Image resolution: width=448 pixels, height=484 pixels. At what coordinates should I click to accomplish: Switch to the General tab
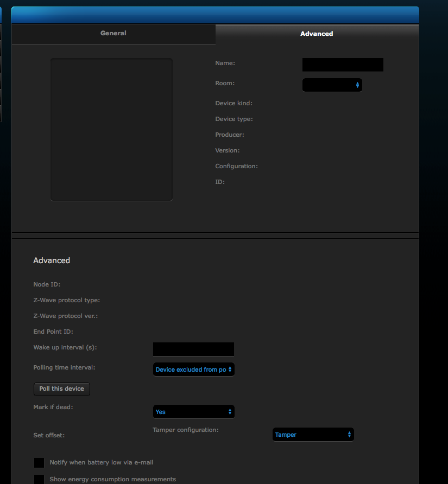coord(113,34)
